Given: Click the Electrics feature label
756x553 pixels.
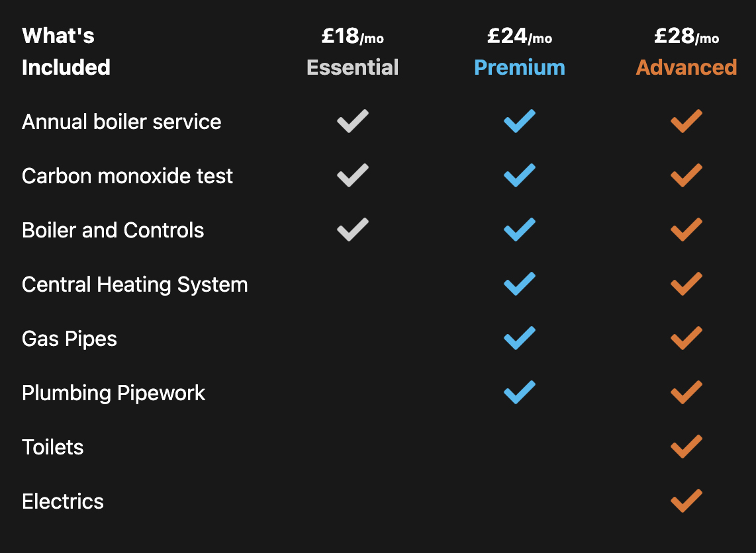Looking at the screenshot, I should [x=63, y=501].
